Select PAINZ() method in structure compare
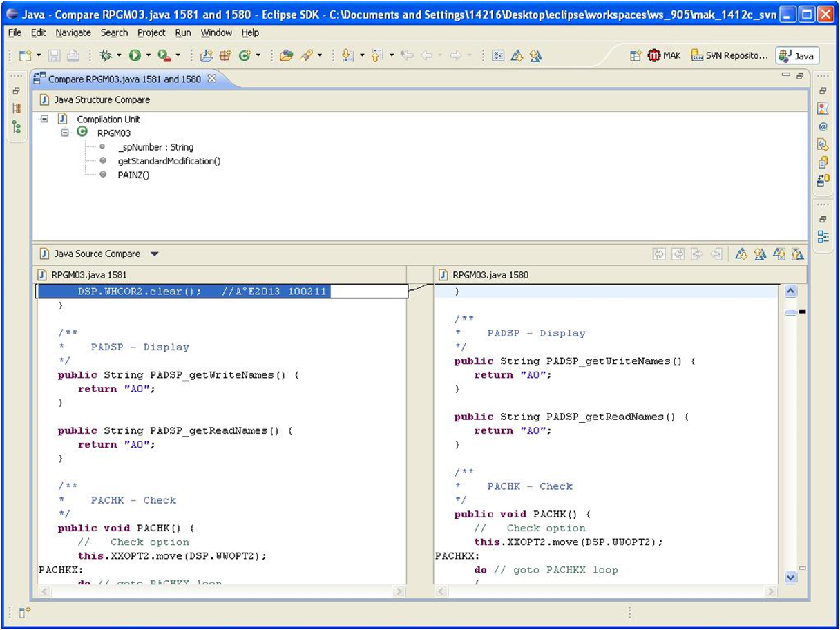The image size is (840, 630). tap(133, 175)
